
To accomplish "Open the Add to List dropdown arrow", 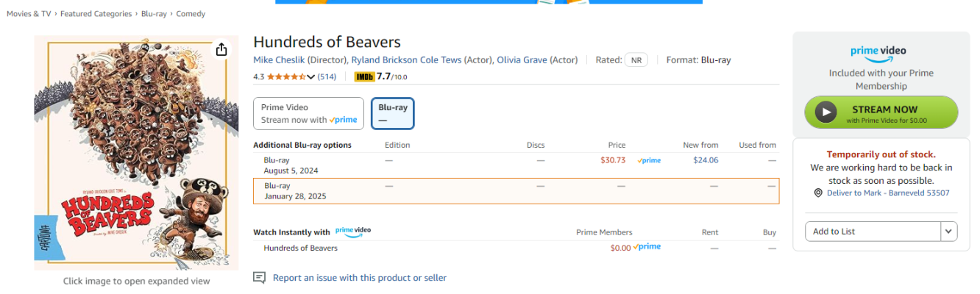I will click(x=949, y=232).
